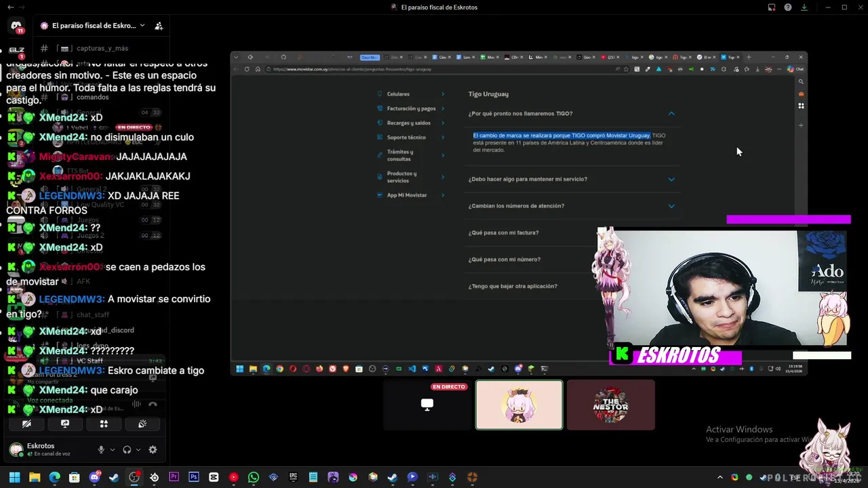Screen dimensions: 868x488
Task: Open Productos y servicios menu item
Action: click(x=411, y=177)
